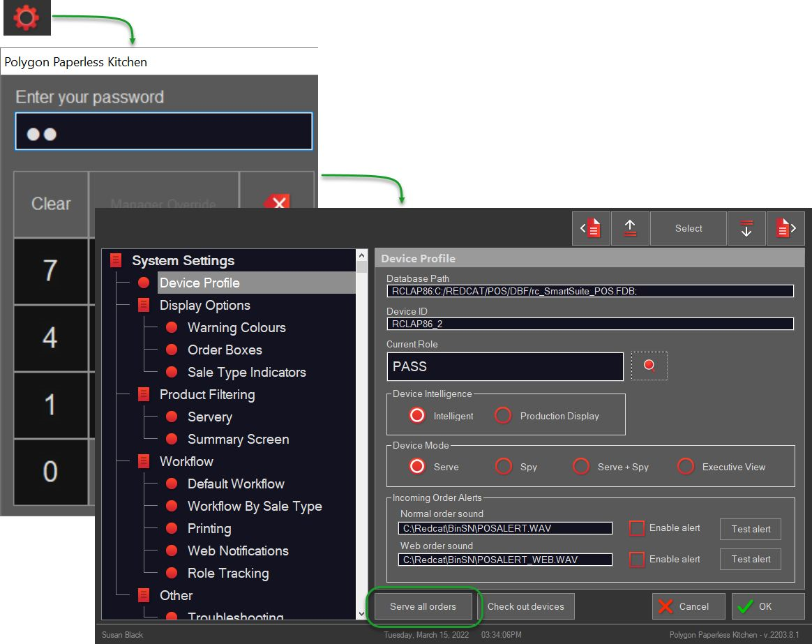Screen dimensions: 812x644
Task: Click the next page document icon
Action: 785,228
